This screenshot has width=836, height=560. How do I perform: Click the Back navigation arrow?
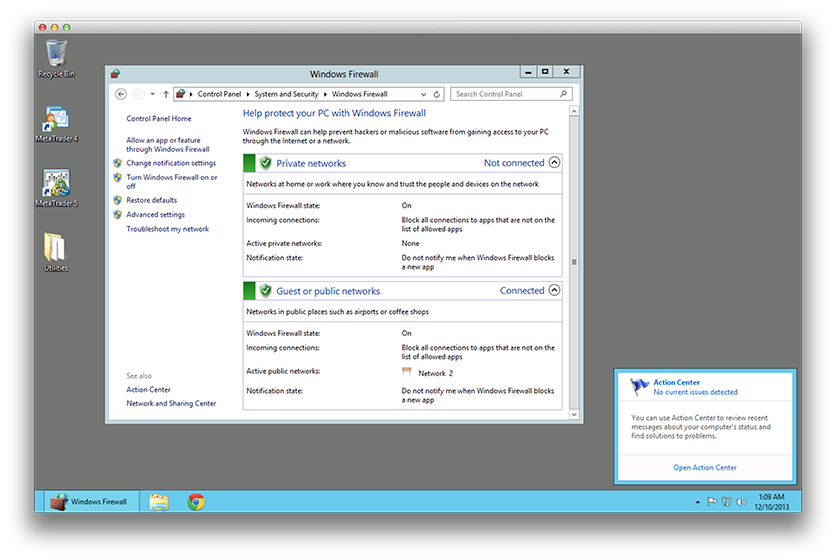pos(121,94)
